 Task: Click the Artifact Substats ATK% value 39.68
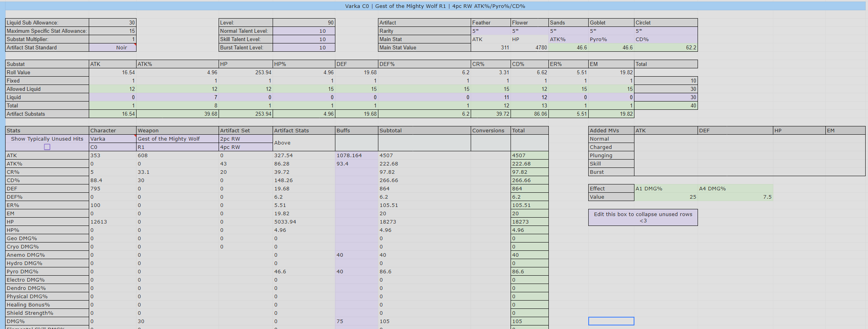point(178,114)
